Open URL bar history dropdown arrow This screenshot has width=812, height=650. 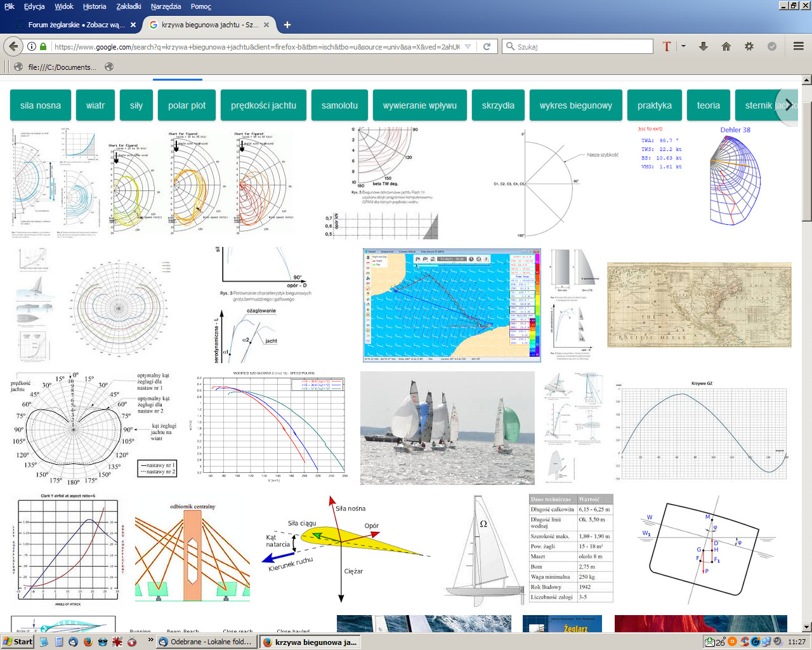coord(468,46)
